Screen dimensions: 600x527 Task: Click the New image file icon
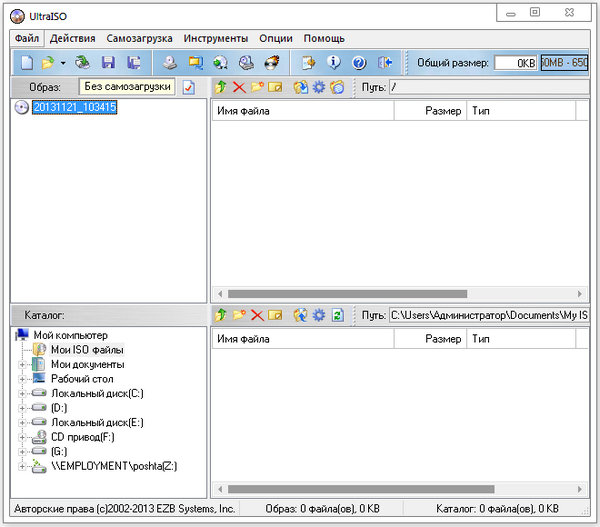[x=27, y=63]
